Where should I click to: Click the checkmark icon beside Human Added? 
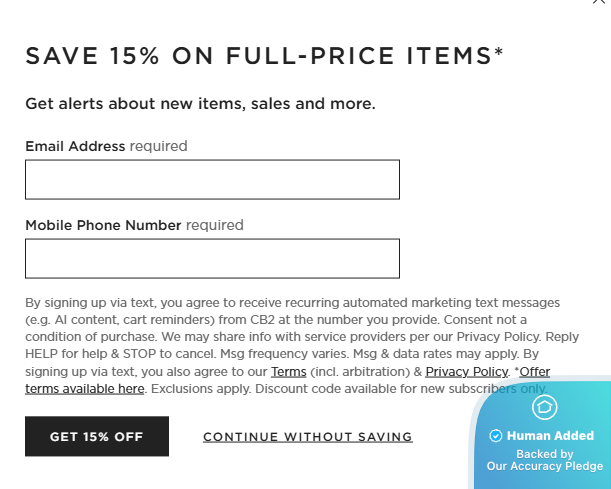point(495,436)
